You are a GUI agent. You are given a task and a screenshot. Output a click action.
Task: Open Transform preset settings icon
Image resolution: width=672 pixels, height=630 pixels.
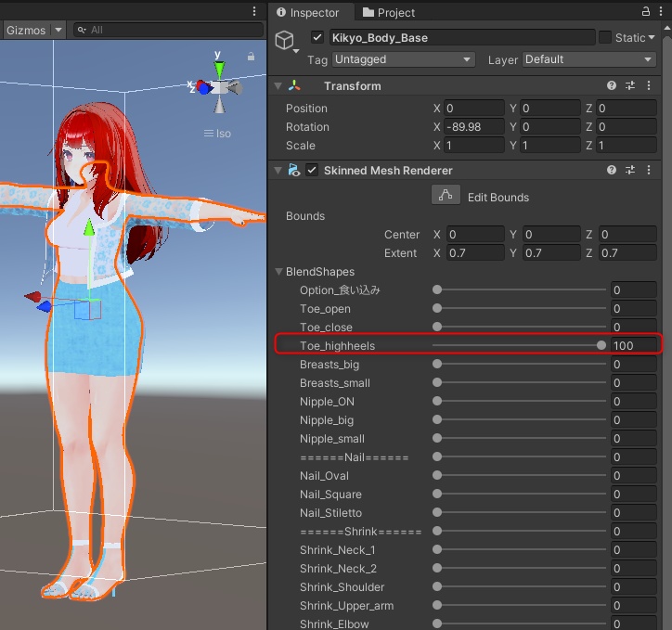tap(630, 85)
